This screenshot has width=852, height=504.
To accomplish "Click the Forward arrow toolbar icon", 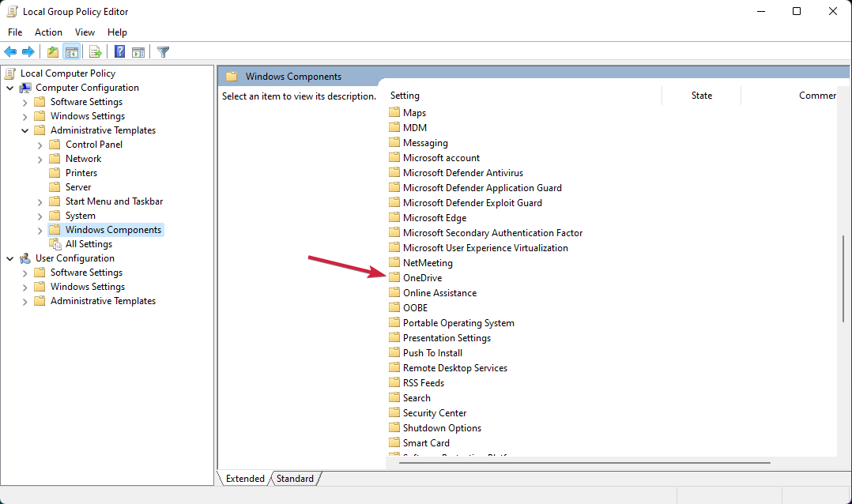I will click(28, 51).
